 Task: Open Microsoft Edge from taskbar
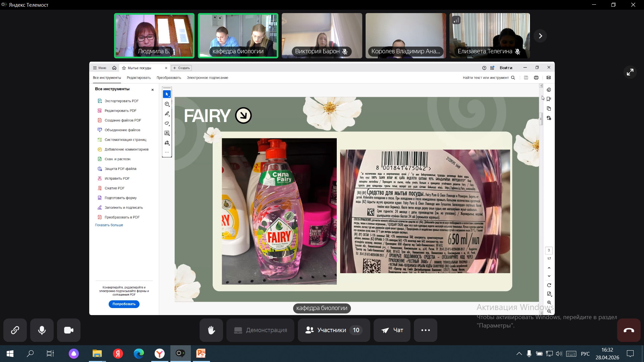click(139, 353)
